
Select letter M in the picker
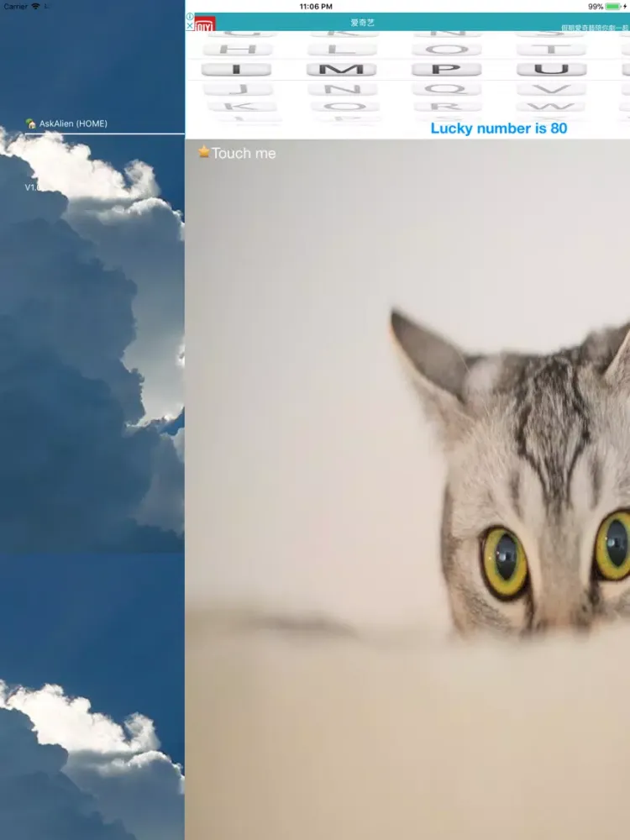click(x=341, y=69)
